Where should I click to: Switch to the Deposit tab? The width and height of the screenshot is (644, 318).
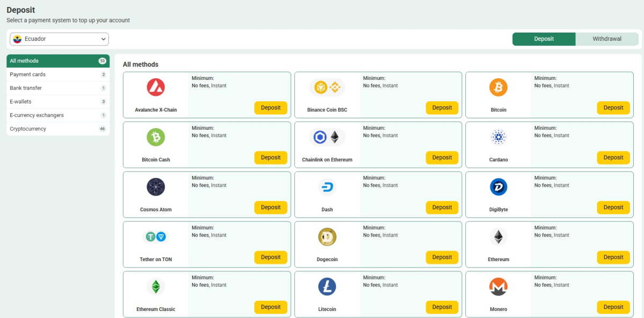pos(544,39)
